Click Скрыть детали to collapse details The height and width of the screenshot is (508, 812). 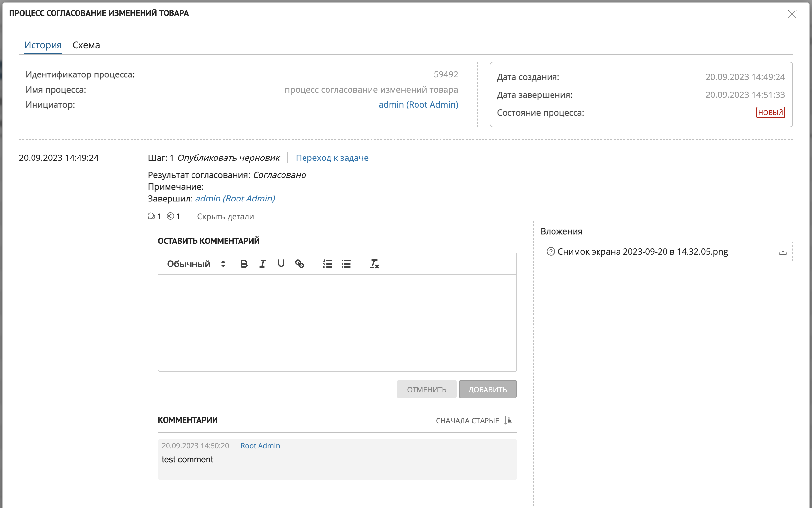pyautogui.click(x=225, y=216)
